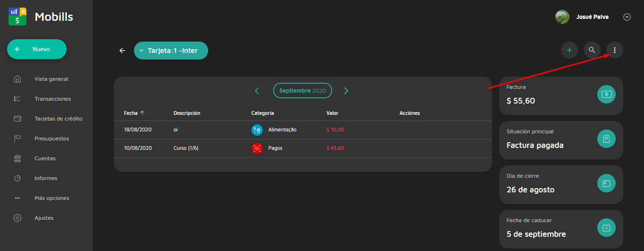Viewport: 644px width, 251px height.
Task: Click the Factura pagada receipt icon
Action: [x=606, y=138]
